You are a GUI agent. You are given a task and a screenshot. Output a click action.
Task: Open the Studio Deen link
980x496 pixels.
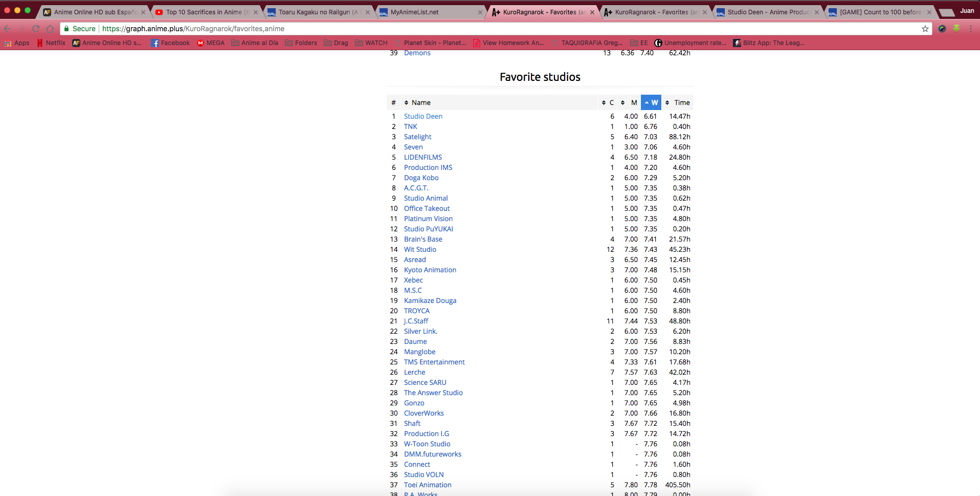coord(423,116)
